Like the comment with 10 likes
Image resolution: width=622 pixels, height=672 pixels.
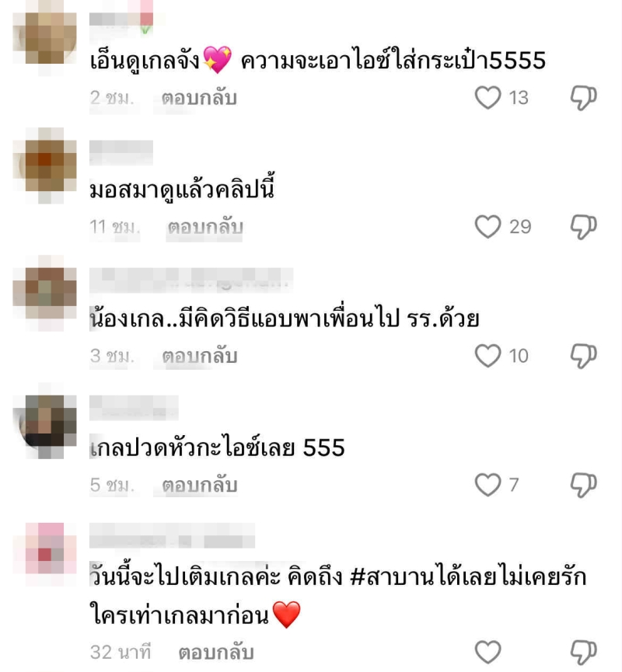coord(487,356)
